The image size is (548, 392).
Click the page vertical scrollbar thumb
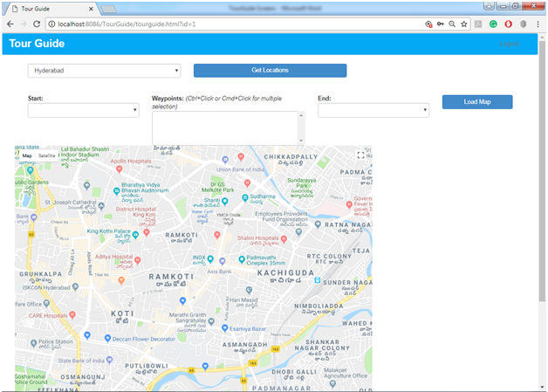[542, 171]
